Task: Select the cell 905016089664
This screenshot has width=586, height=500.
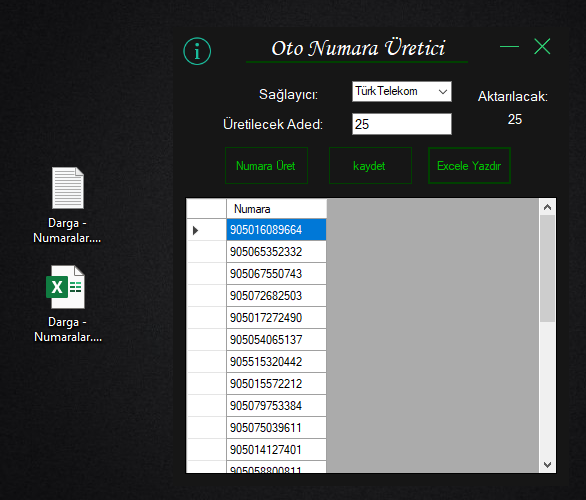Action: pyautogui.click(x=277, y=230)
